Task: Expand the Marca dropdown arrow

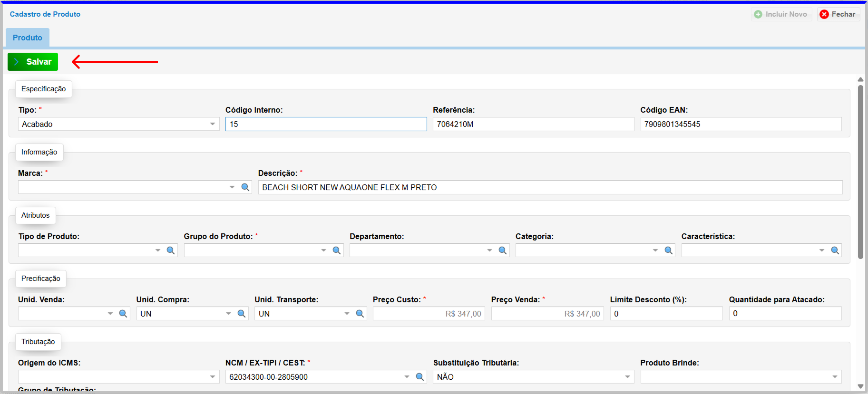Action: pos(232,187)
